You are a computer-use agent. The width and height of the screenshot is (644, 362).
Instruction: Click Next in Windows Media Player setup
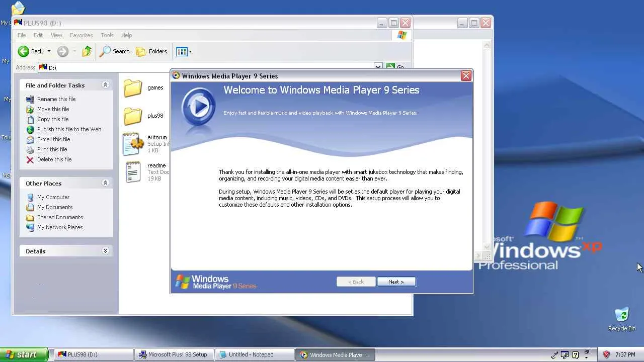point(396,282)
